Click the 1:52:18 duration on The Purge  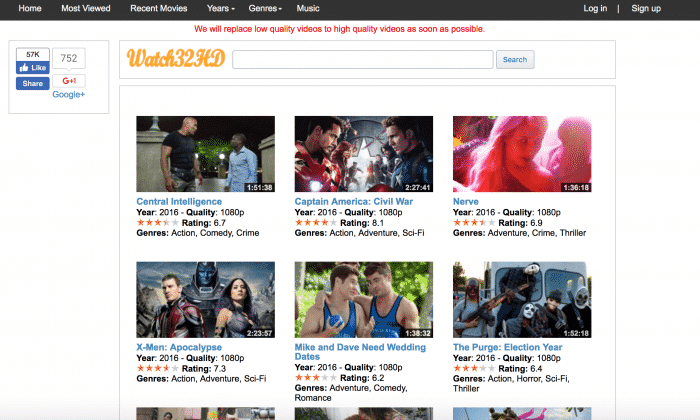[x=576, y=333]
